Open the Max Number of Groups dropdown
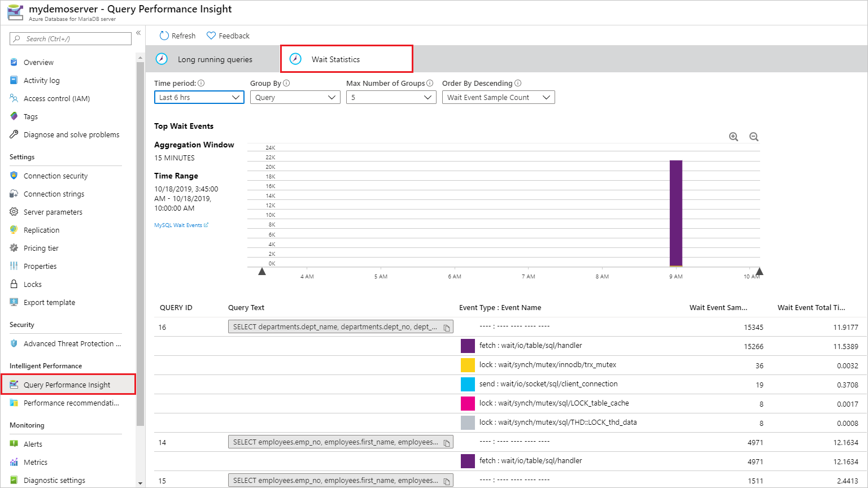This screenshot has width=868, height=488. (391, 97)
